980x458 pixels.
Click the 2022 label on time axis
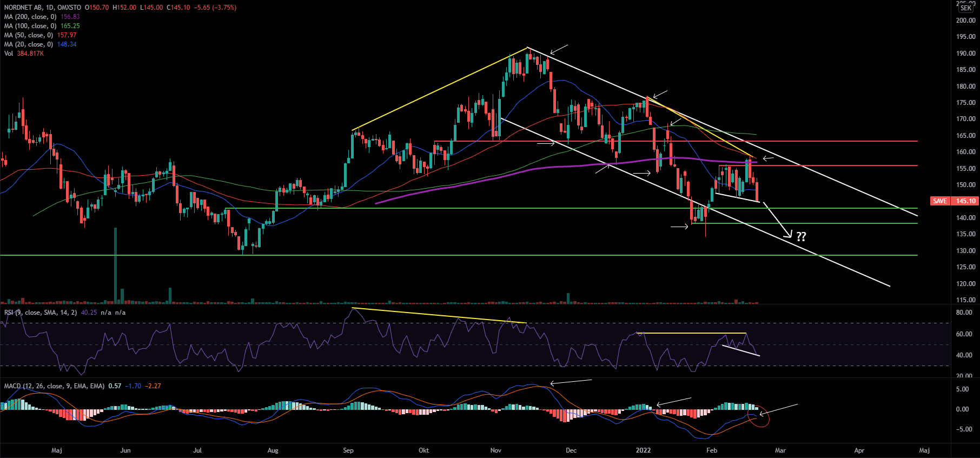click(x=643, y=450)
